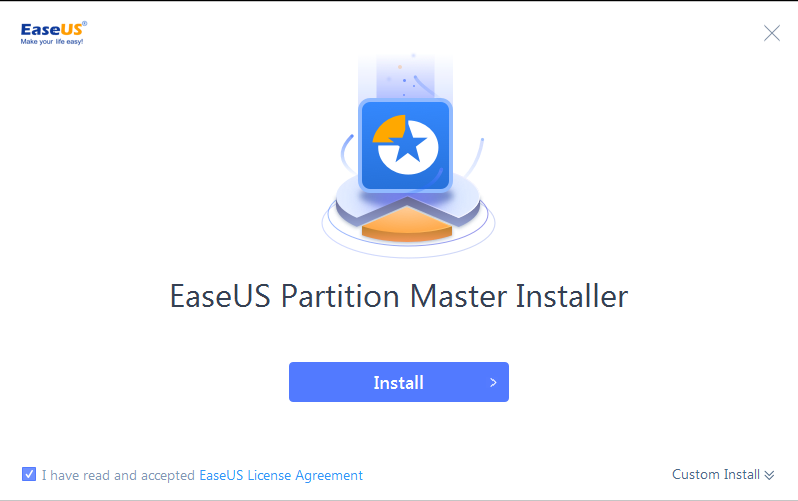Viewport: 798px width, 501px height.
Task: Click the light beam above app icon
Action: point(406,75)
